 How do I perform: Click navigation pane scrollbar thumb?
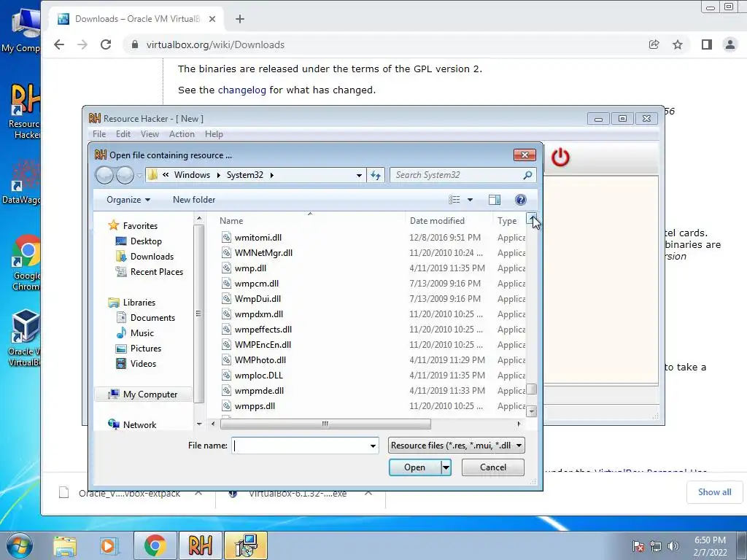point(198,314)
